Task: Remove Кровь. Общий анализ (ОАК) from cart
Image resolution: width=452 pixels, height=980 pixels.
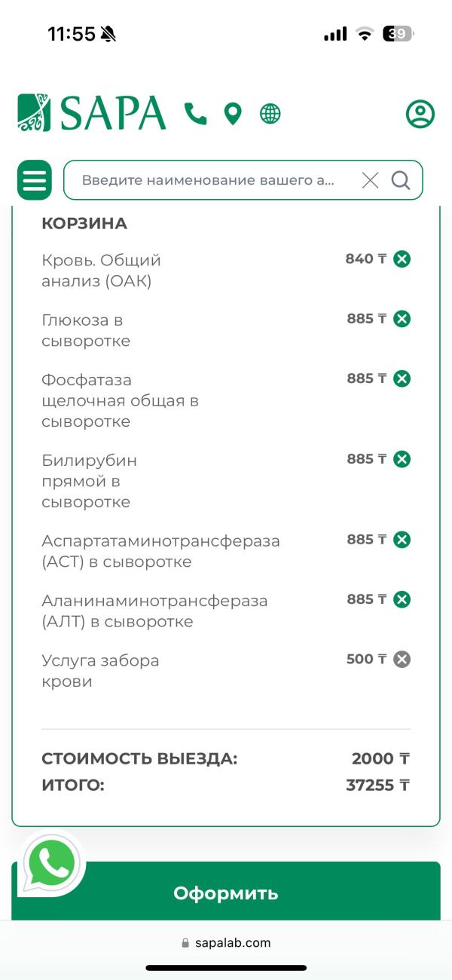Action: (x=402, y=259)
